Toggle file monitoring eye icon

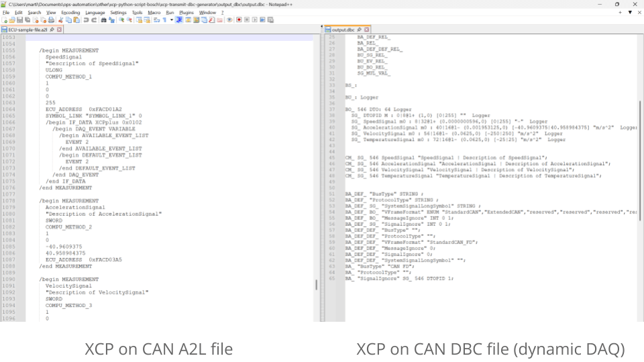(x=229, y=19)
